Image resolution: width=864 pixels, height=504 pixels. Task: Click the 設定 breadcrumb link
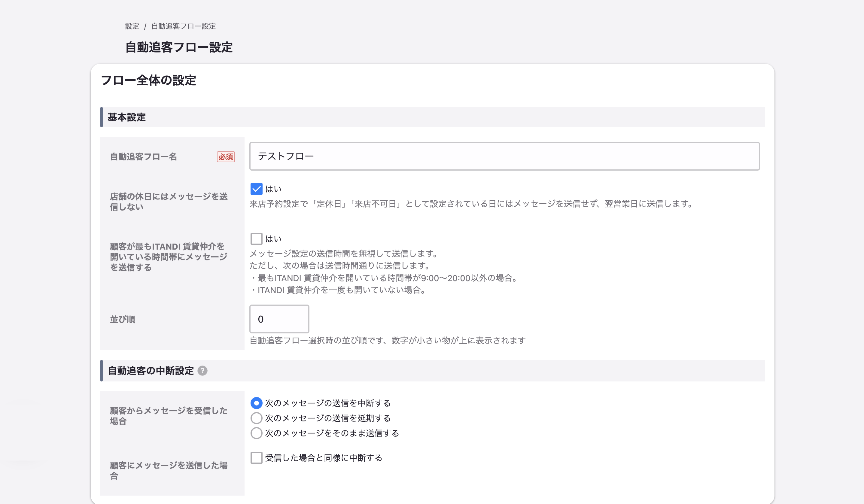(x=132, y=26)
